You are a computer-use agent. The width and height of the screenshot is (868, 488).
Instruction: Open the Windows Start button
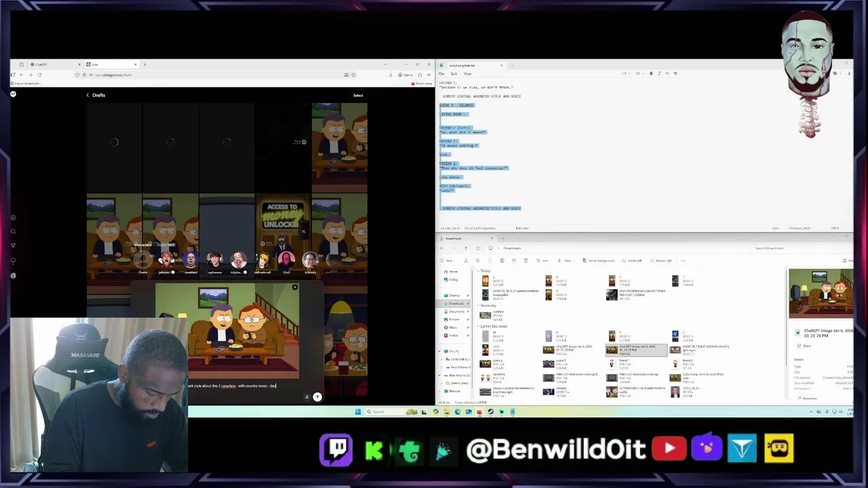point(357,411)
